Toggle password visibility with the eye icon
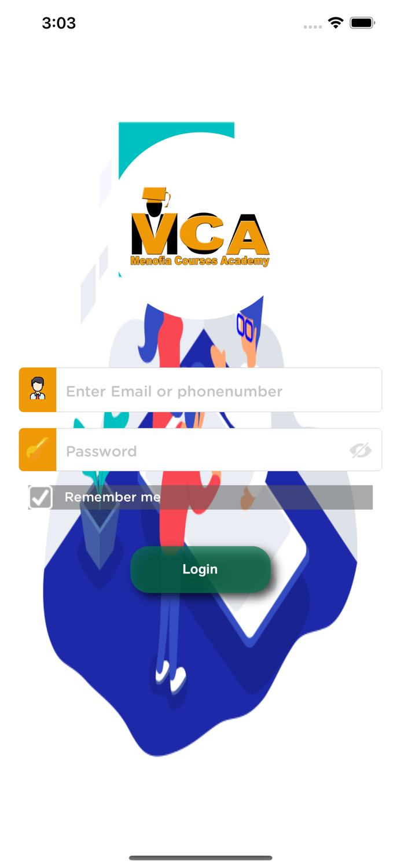Screen dimensions: 401x868 coord(360,450)
